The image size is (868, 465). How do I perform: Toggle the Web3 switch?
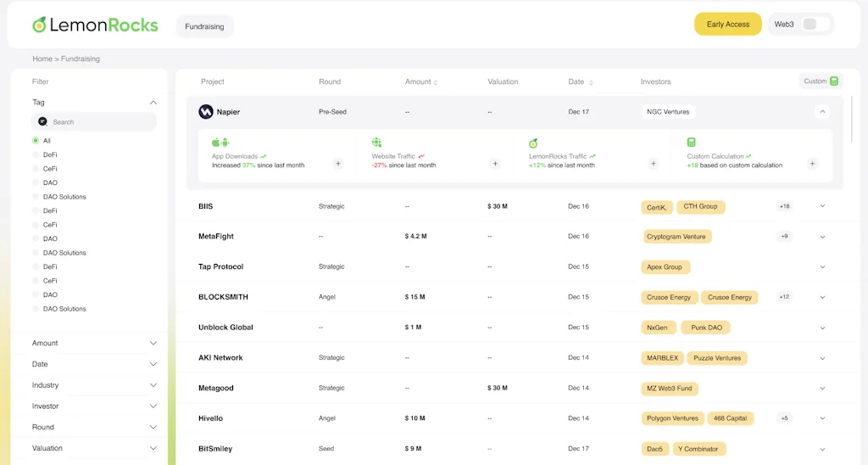[x=815, y=25]
